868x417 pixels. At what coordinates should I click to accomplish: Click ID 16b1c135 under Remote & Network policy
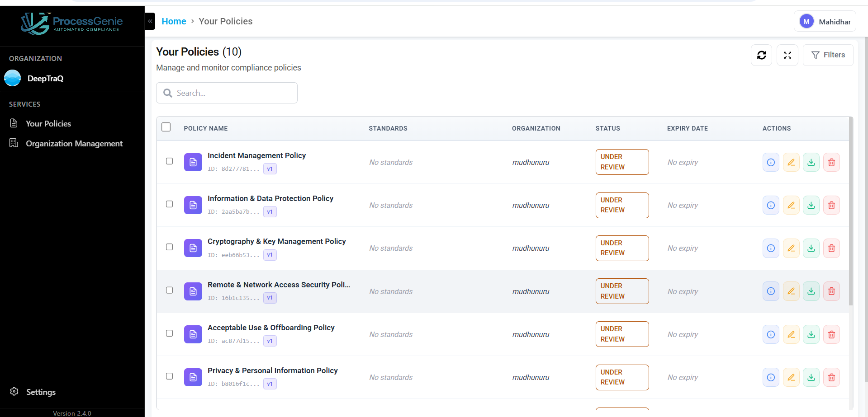click(233, 298)
